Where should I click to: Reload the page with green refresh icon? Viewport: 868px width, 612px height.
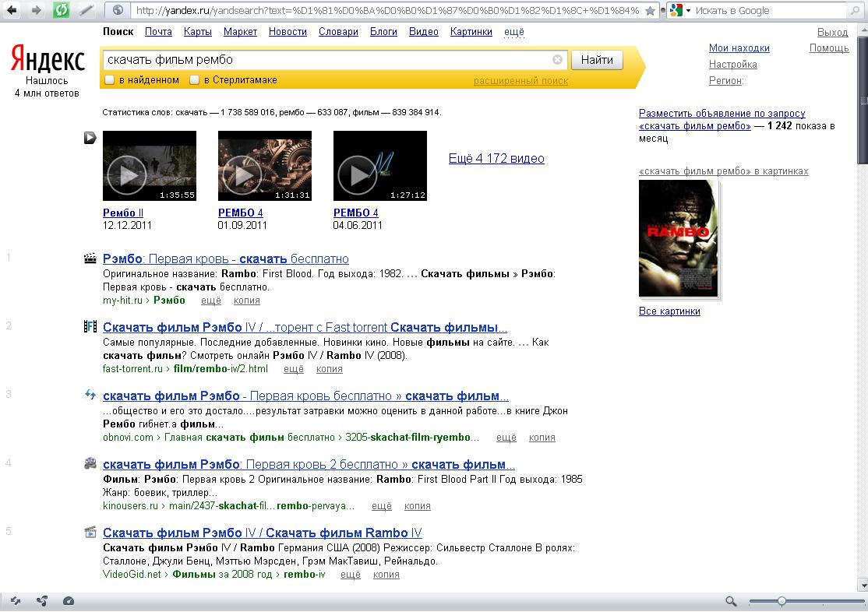click(61, 10)
